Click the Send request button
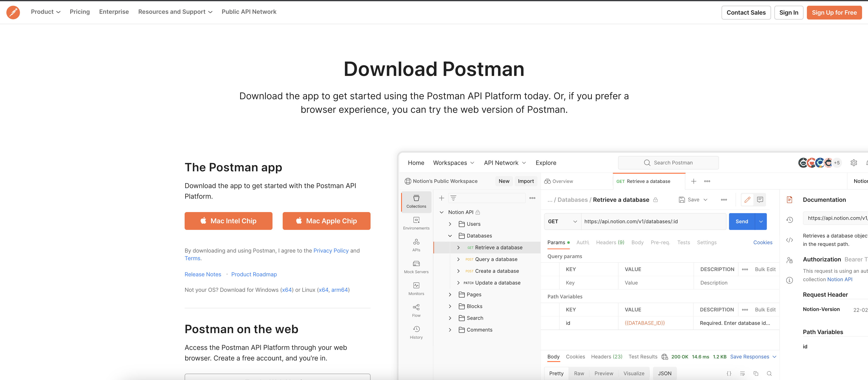The height and width of the screenshot is (380, 868). tap(742, 221)
